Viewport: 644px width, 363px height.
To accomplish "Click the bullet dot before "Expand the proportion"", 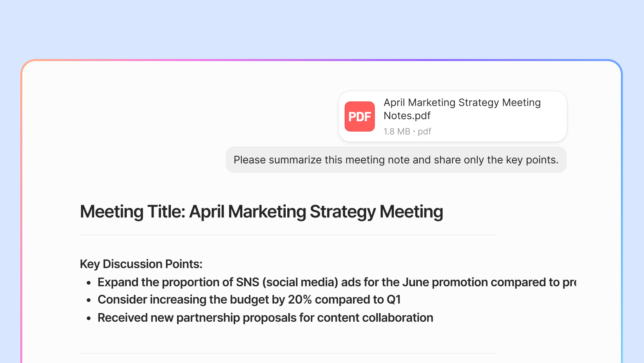I will coord(89,283).
